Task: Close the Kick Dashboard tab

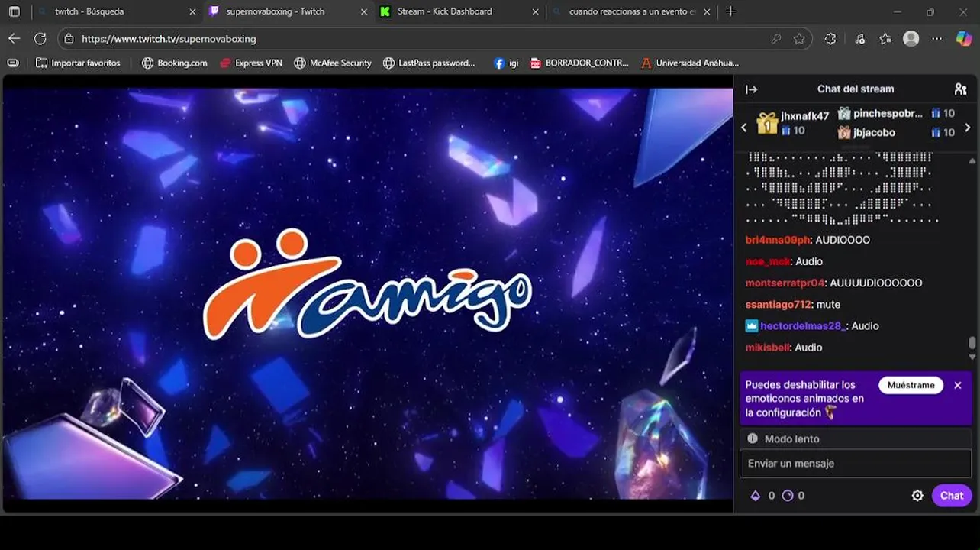Action: (x=535, y=11)
